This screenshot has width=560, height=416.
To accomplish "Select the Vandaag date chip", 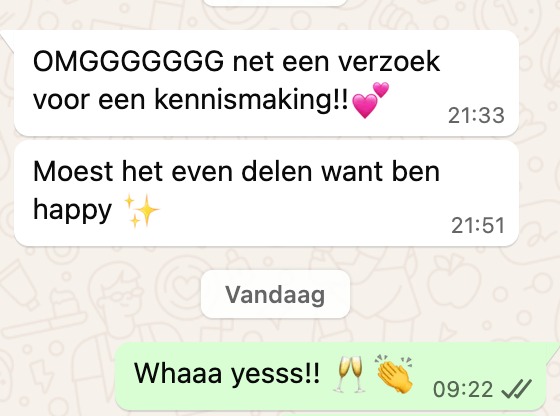I will coord(275,294).
